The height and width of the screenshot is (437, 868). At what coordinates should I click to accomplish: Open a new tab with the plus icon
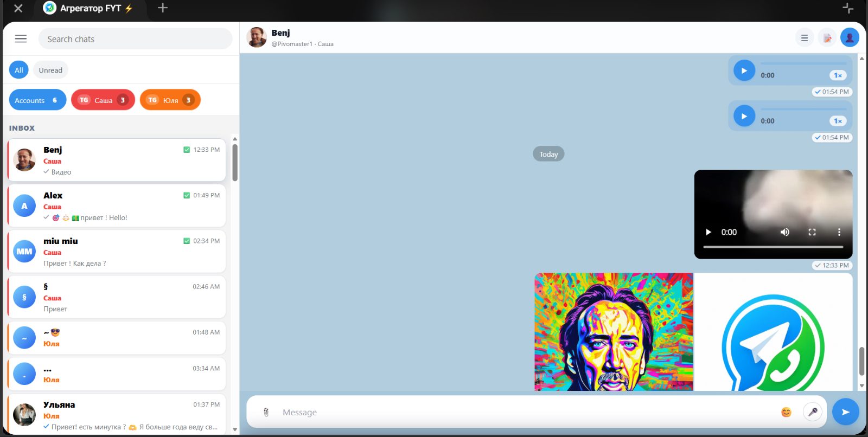tap(163, 8)
